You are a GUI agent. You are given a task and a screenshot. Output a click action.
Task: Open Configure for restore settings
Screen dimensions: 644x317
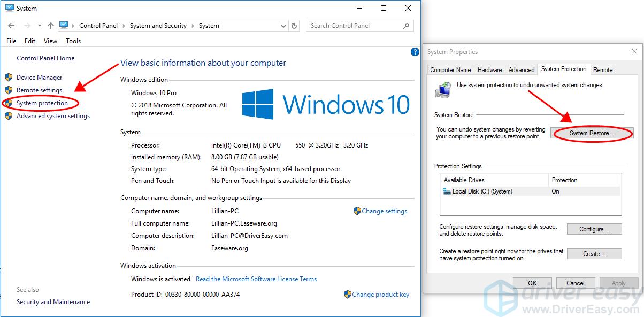[594, 229]
